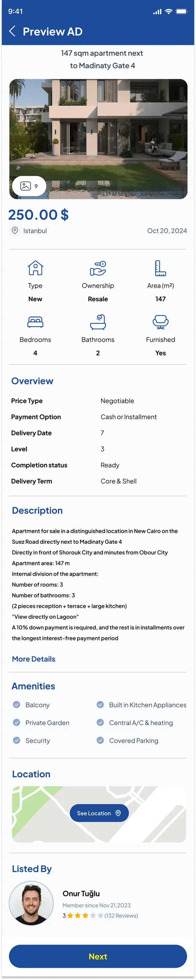Tap the Onur Tuğlu seller name
The height and width of the screenshot is (980, 196).
point(81,893)
